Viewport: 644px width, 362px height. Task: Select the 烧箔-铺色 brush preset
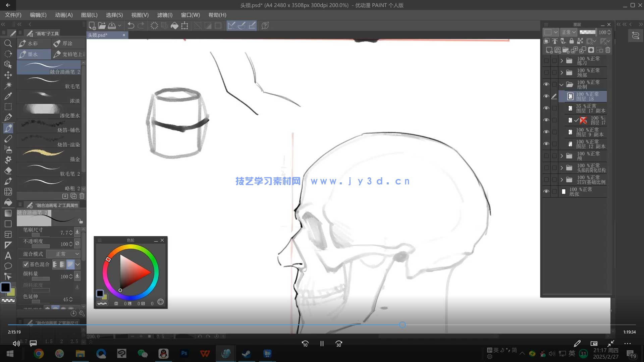pos(49,127)
